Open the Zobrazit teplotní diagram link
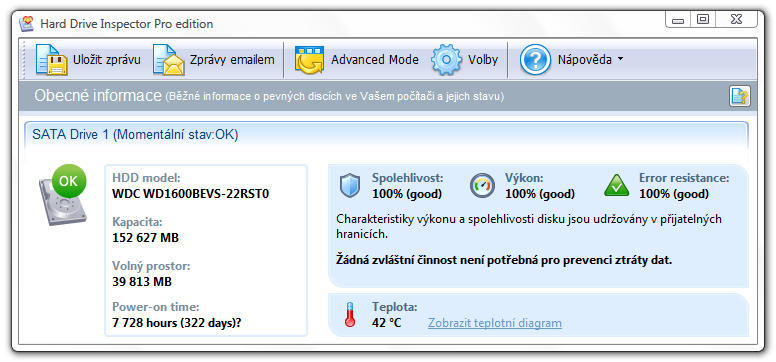The height and width of the screenshot is (362, 776). coord(495,323)
